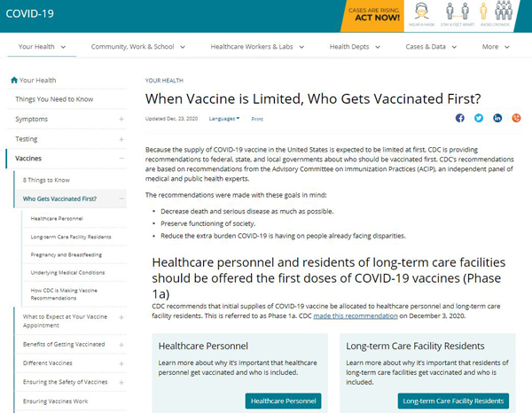The width and height of the screenshot is (532, 413).
Task: Open the Languages dropdown
Action: pos(224,119)
